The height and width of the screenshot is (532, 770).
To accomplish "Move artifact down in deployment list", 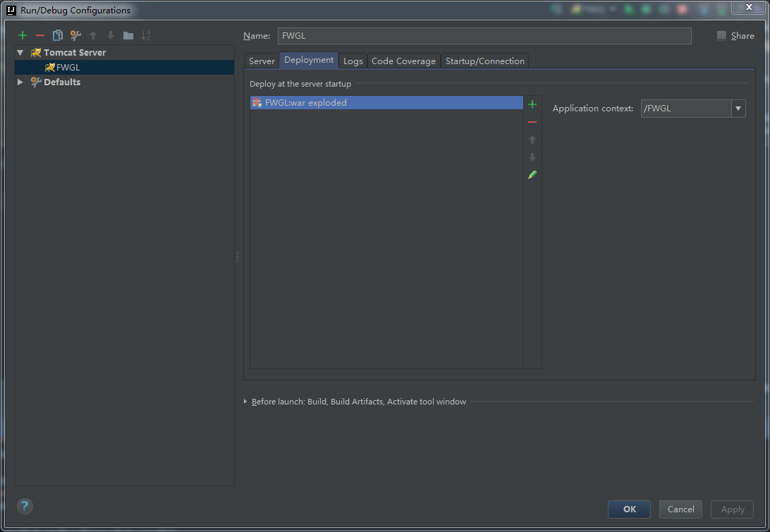I will 532,157.
